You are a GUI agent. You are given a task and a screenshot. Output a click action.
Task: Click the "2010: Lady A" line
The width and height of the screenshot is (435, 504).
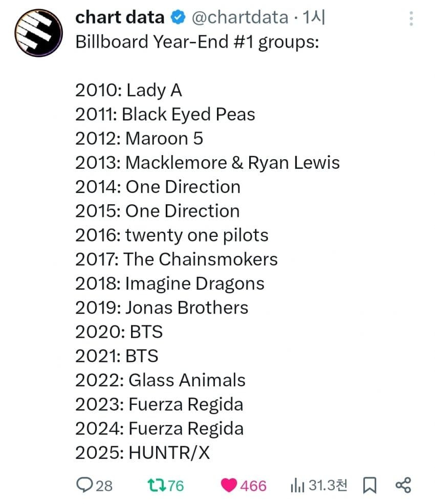click(128, 91)
